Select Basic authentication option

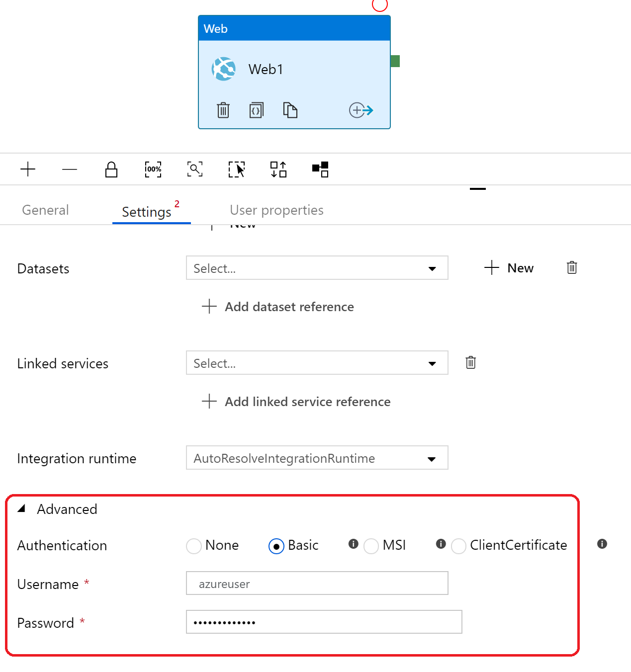[x=276, y=546]
